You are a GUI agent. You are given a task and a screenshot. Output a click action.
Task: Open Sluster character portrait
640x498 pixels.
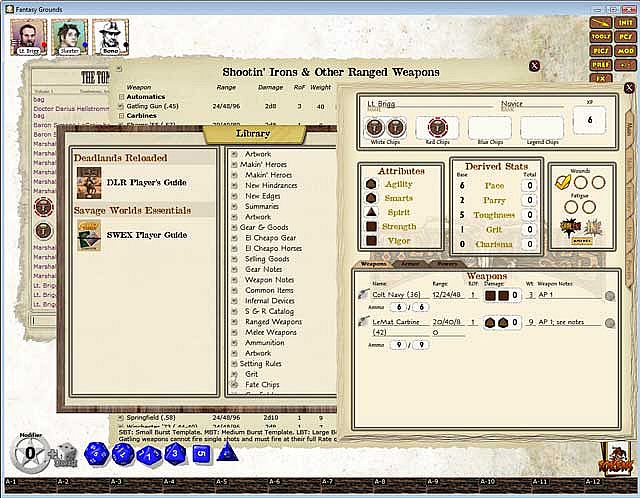(69, 37)
